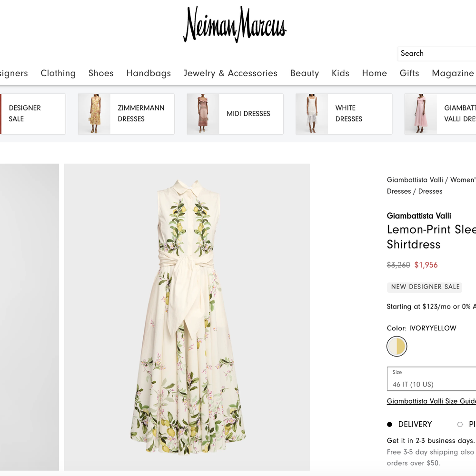This screenshot has height=476, width=476.
Task: Open the Kids menu
Action: 340,73
